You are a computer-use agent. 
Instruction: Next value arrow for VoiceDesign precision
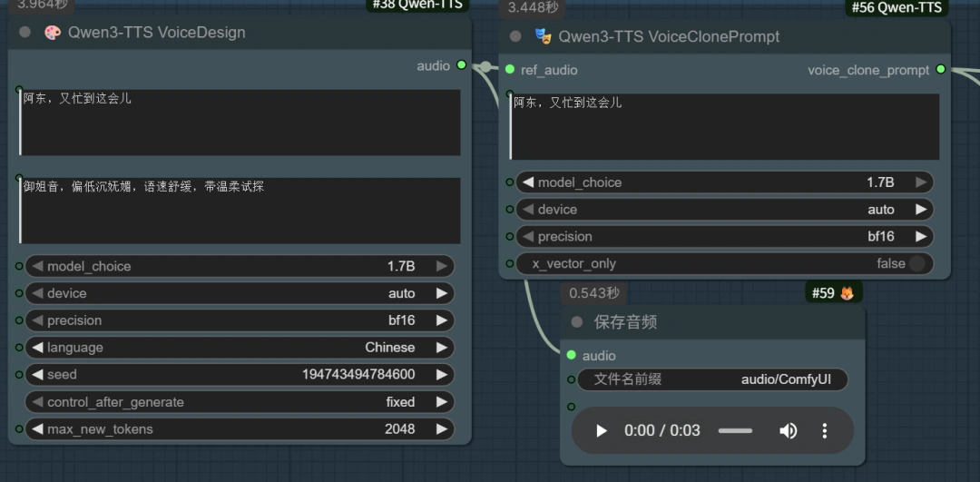[x=442, y=320]
